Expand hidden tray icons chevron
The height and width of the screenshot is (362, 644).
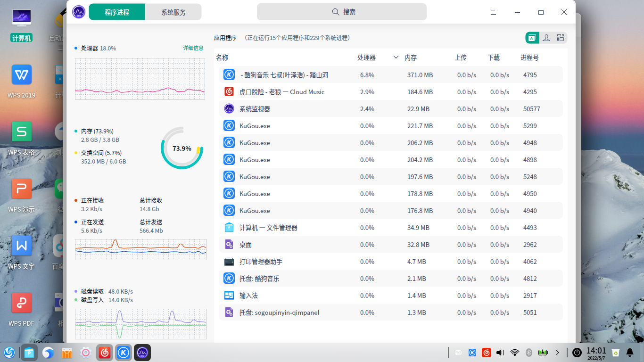pyautogui.click(x=557, y=353)
